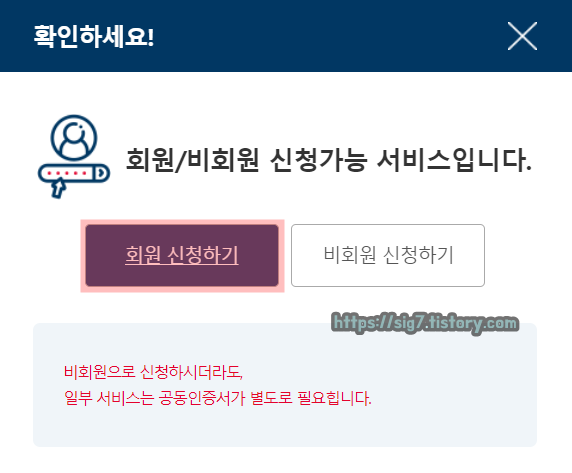Click the 회원 신청하기 button
This screenshot has height=473, width=572.
pos(182,255)
